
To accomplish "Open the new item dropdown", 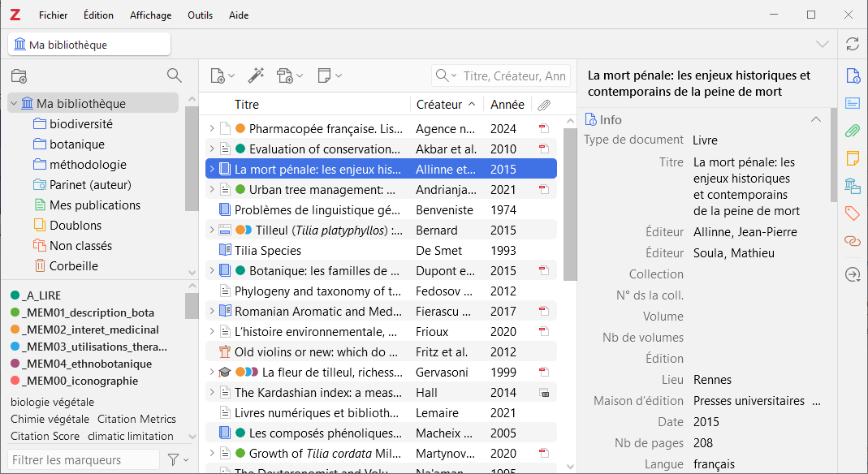I will pyautogui.click(x=222, y=75).
